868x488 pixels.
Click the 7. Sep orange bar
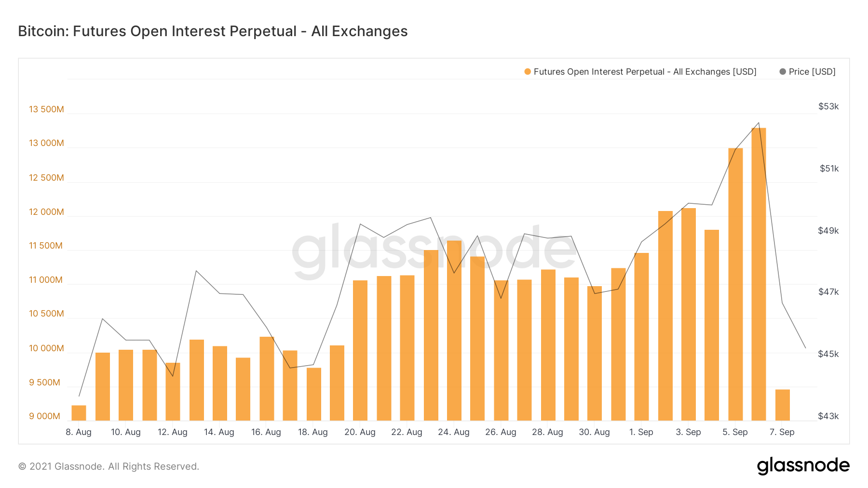pyautogui.click(x=782, y=405)
